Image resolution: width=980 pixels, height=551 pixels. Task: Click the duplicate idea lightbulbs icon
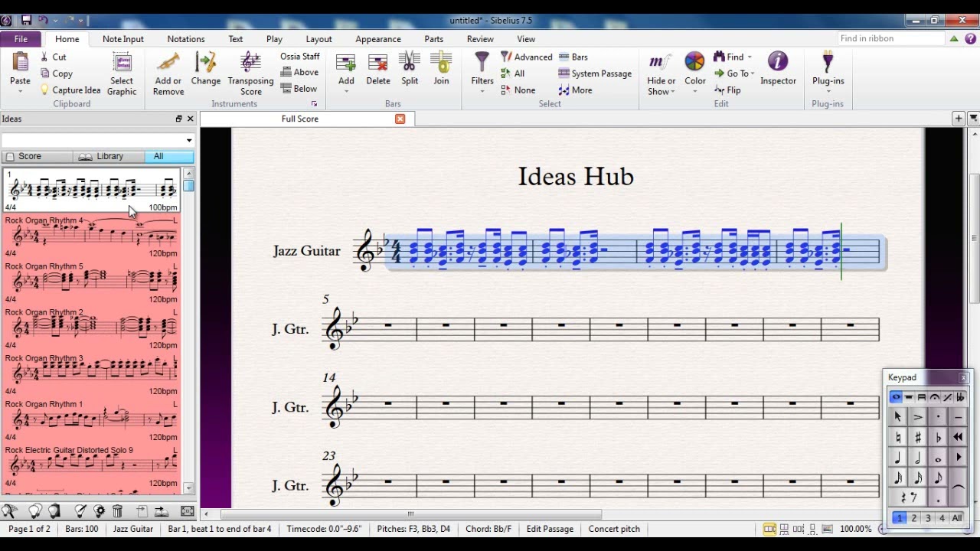[35, 511]
